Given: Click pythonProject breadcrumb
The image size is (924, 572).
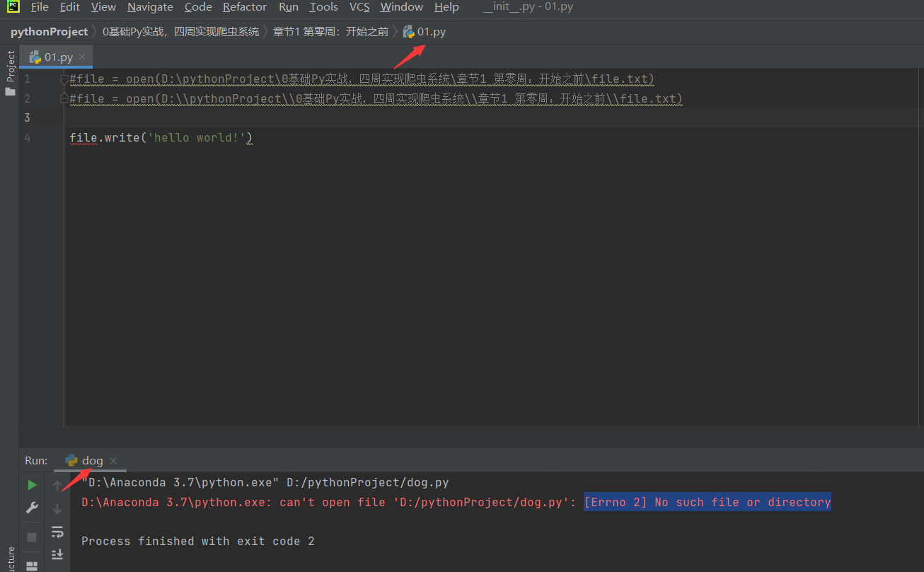Looking at the screenshot, I should coord(49,31).
